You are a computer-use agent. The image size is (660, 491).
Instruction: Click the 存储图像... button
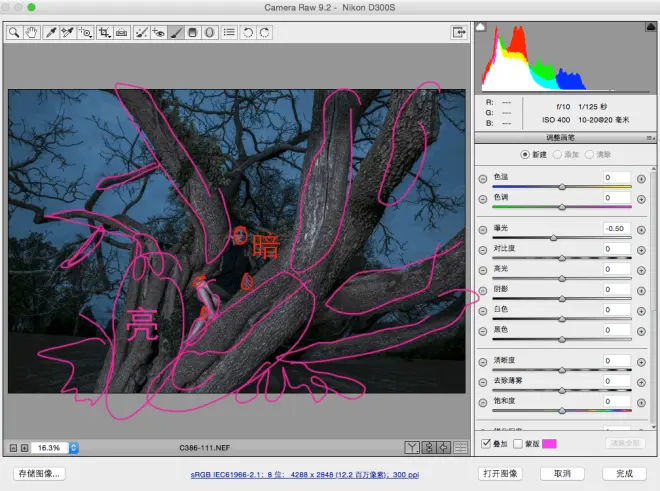(39, 473)
